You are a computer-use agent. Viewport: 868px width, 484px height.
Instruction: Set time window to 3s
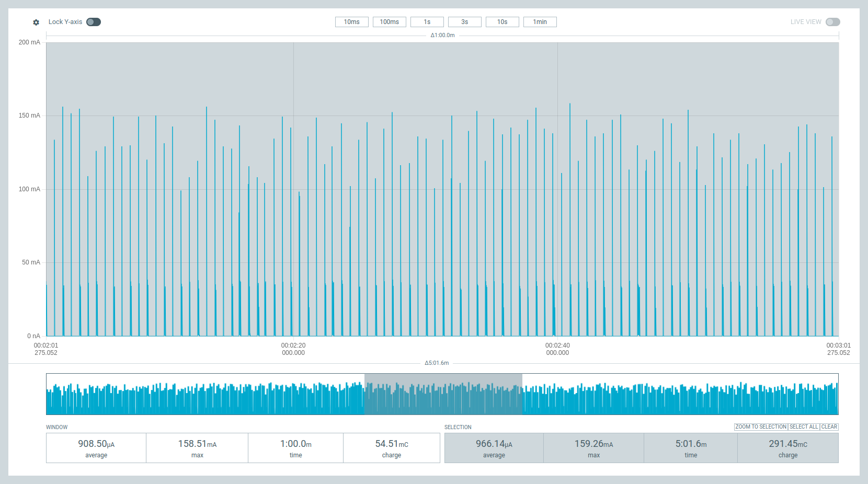(x=465, y=22)
